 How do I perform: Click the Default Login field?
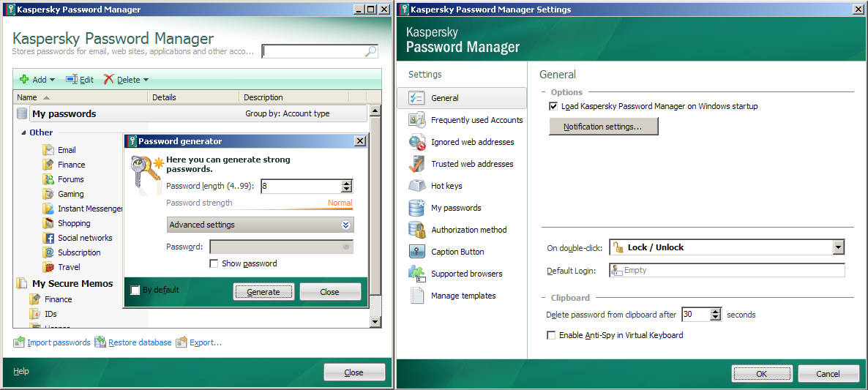tap(727, 271)
